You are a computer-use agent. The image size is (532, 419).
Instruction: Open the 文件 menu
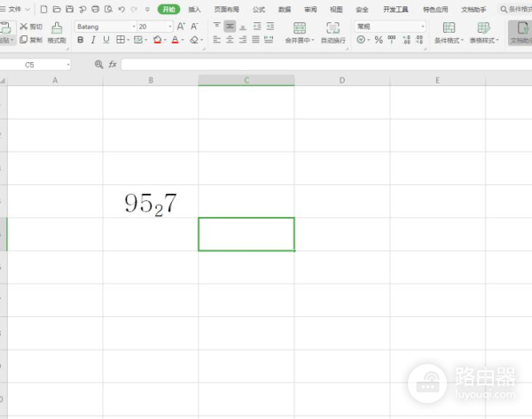pyautogui.click(x=15, y=9)
